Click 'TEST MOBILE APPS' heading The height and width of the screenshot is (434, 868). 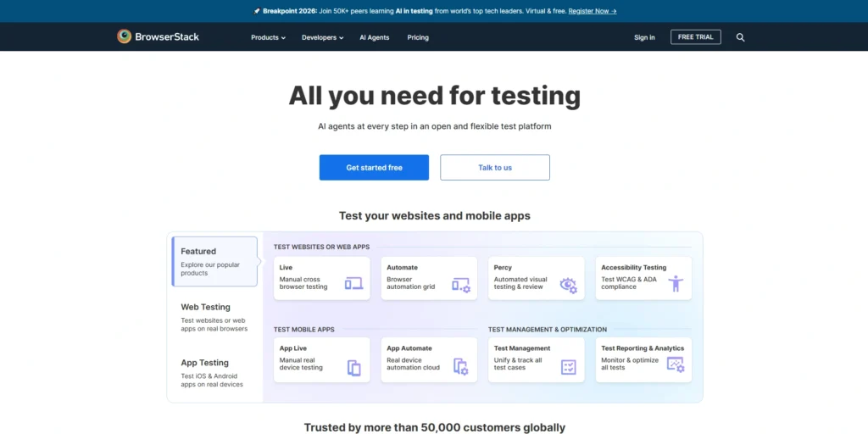click(x=304, y=330)
